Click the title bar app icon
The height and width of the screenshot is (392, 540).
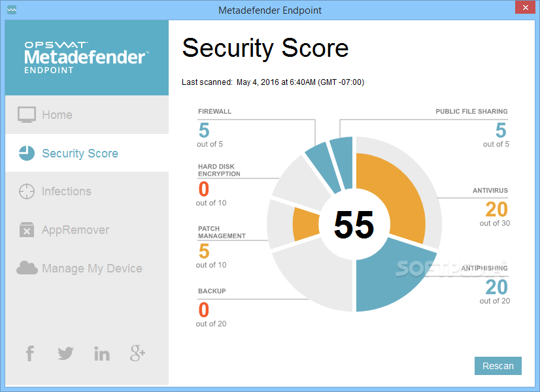coord(12,10)
